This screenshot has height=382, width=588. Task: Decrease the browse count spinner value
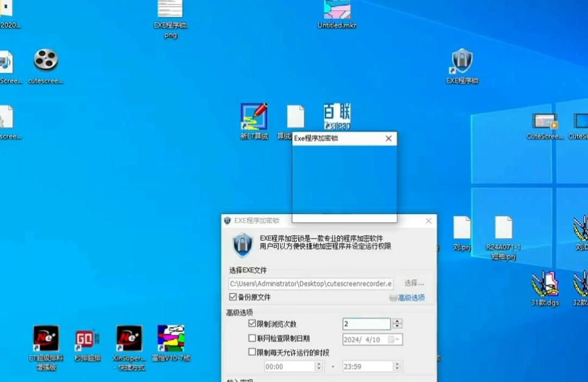tap(397, 326)
